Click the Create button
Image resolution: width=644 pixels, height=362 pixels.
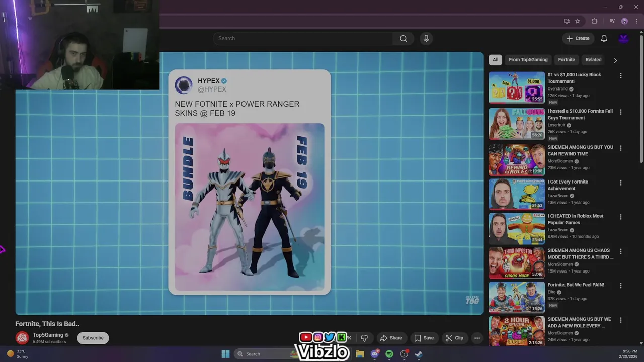578,39
